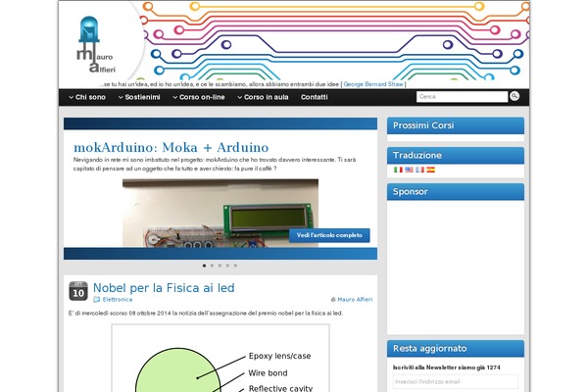
Task: Open mokArduino: Moka + Arduino article title
Action: point(171,147)
